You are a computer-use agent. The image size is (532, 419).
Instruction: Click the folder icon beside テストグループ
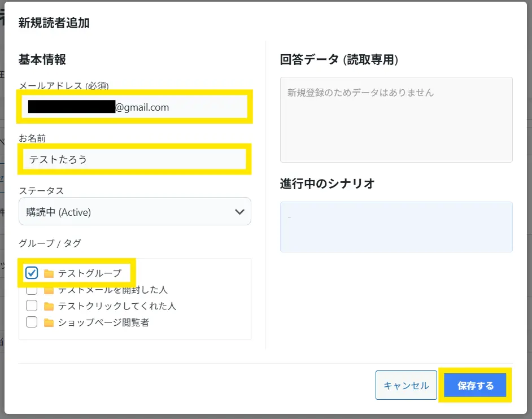[x=49, y=273]
